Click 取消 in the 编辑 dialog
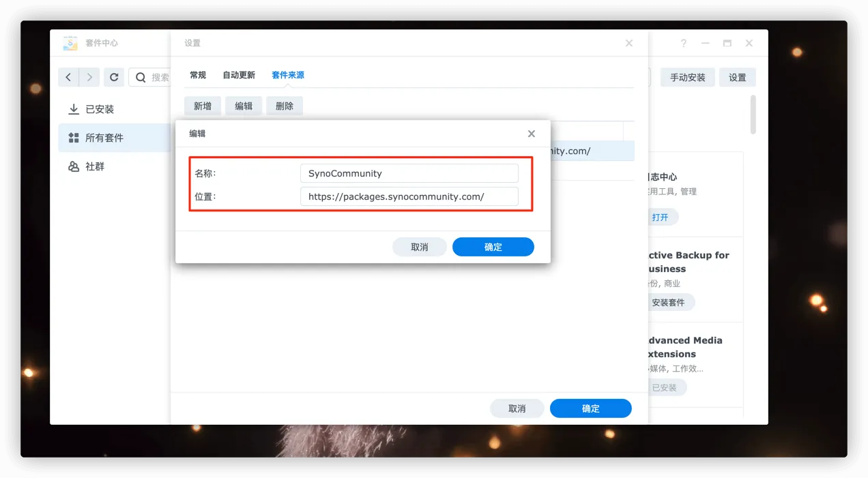Screen dimensions: 868x478 420,247
